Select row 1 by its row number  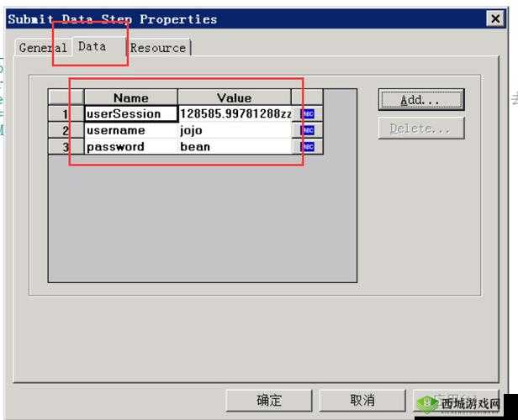point(66,113)
